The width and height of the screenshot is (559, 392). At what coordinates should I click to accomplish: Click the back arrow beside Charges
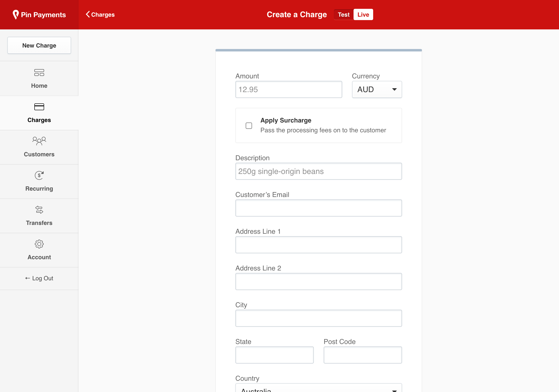click(x=88, y=14)
